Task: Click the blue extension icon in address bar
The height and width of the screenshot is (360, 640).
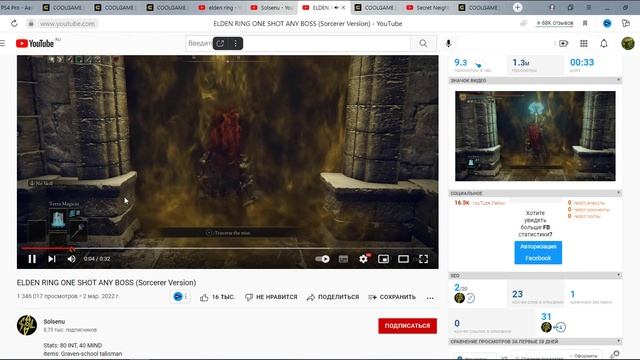Action: pyautogui.click(x=607, y=24)
